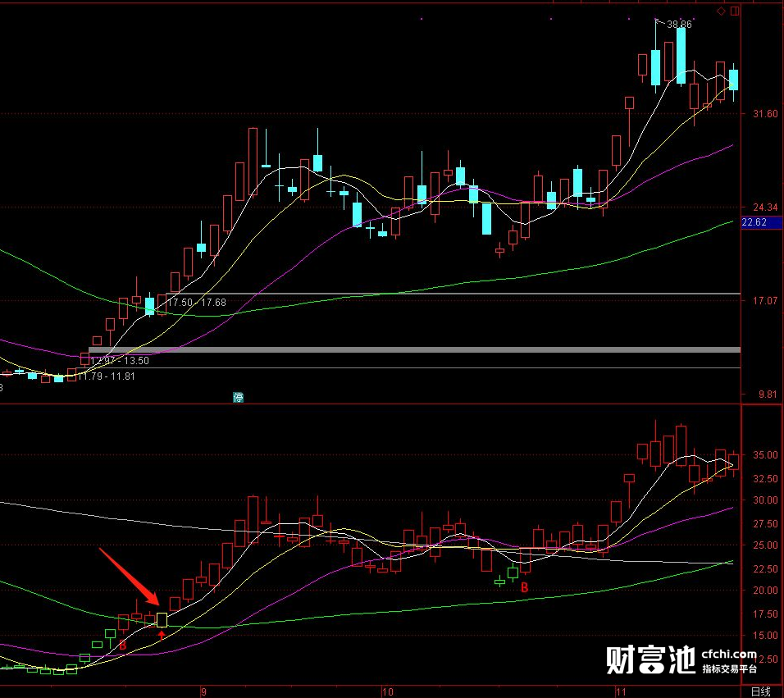Click the 35.00 label on lower axis
The image size is (784, 698).
(765, 455)
